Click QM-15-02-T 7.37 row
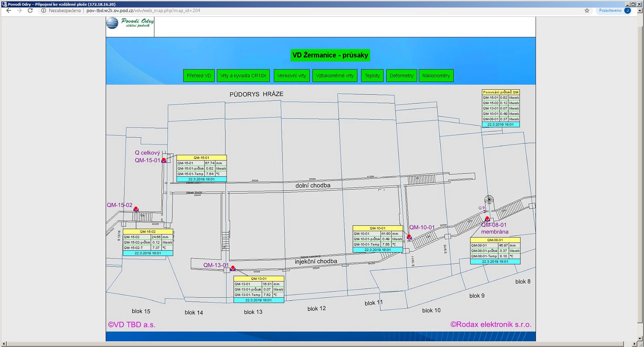644x347 pixels. (x=148, y=248)
